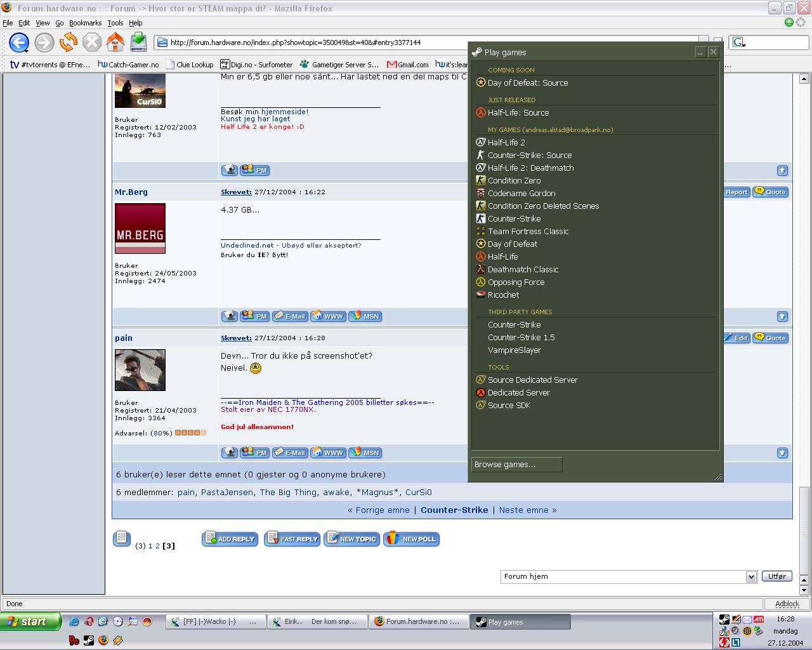Open the Neste emne link

click(x=523, y=510)
